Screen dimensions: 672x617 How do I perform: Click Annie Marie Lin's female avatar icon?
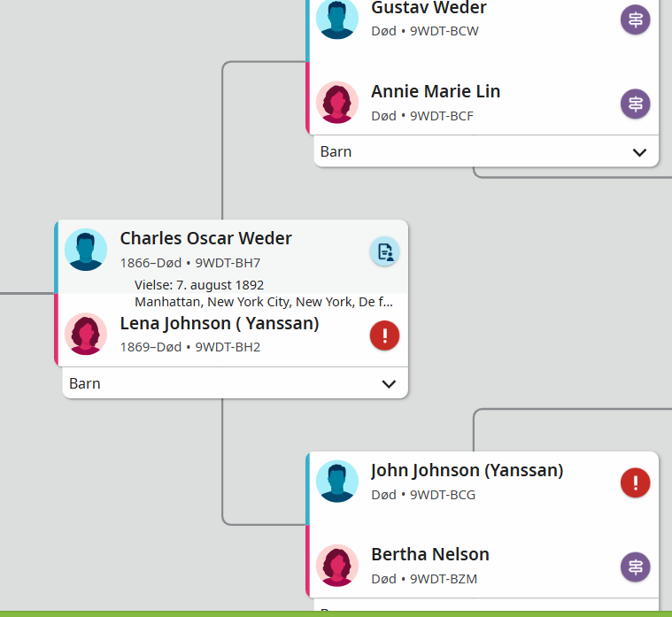point(337,103)
